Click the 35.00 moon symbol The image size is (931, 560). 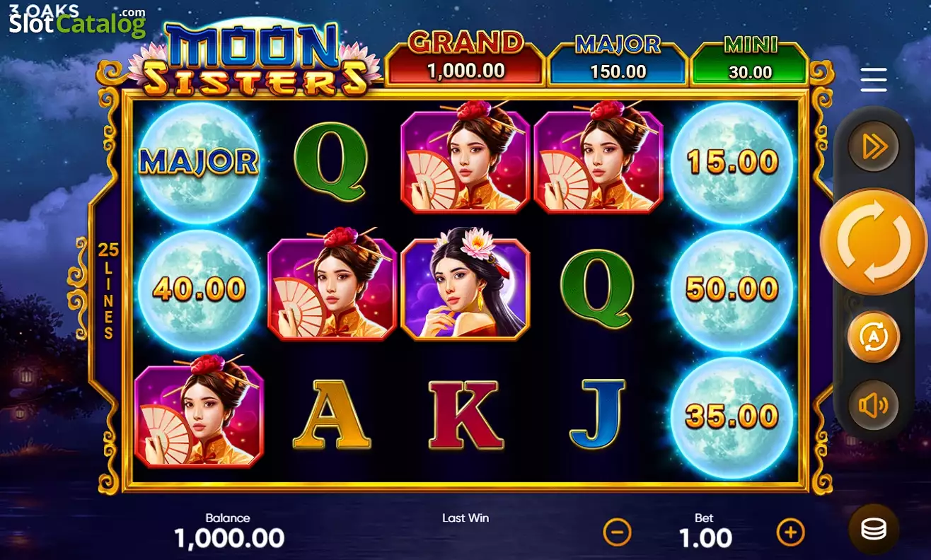tap(732, 417)
